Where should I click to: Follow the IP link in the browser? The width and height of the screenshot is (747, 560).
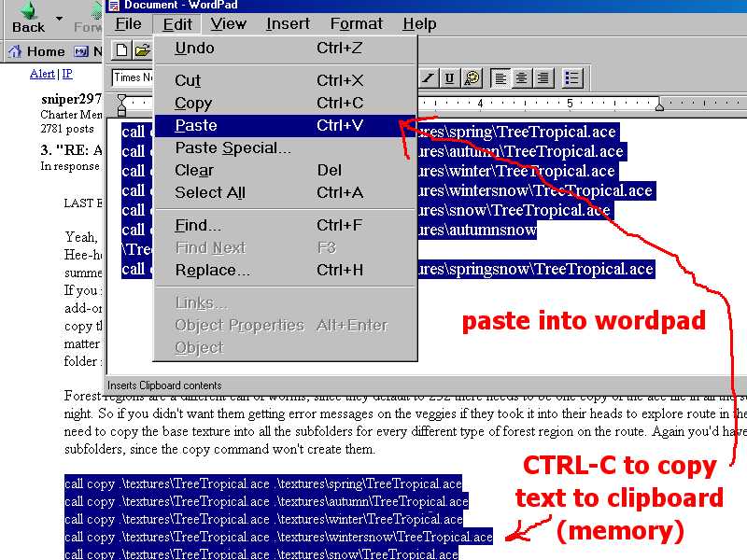click(x=67, y=74)
